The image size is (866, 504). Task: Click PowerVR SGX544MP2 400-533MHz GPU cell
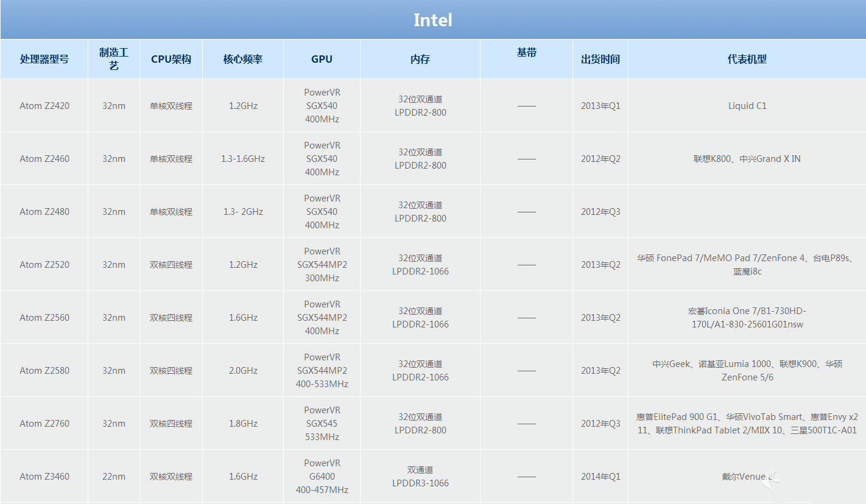point(322,371)
